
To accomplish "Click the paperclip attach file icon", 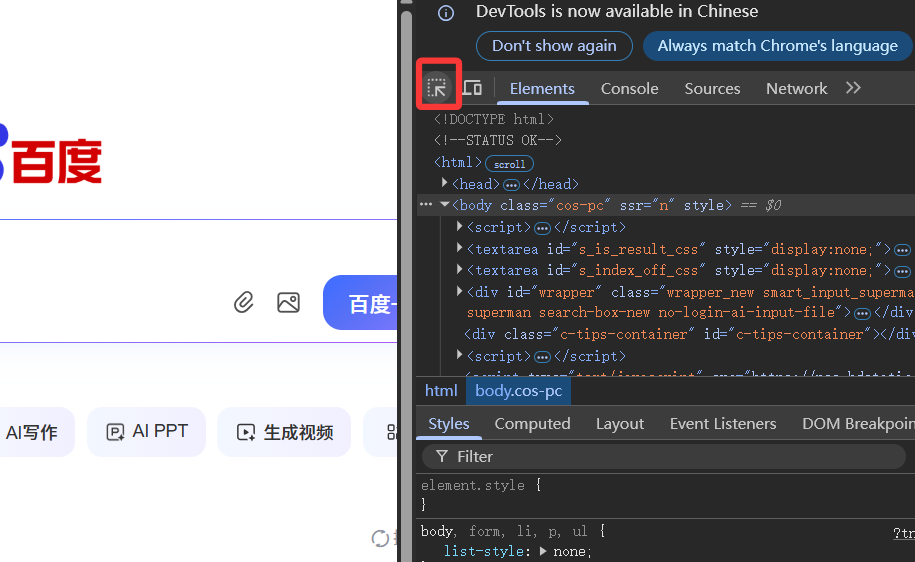I will 244,302.
